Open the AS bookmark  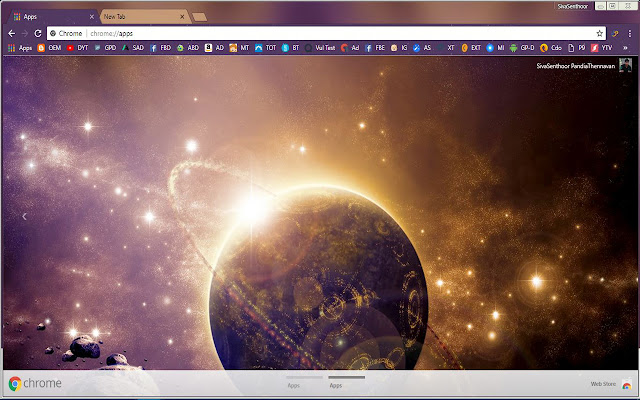click(x=422, y=48)
